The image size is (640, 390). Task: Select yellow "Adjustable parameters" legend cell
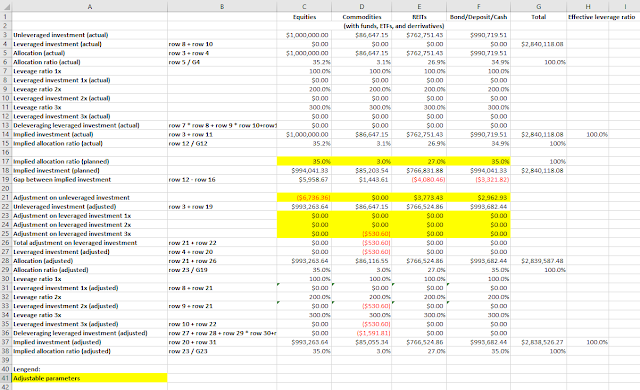(x=89, y=378)
